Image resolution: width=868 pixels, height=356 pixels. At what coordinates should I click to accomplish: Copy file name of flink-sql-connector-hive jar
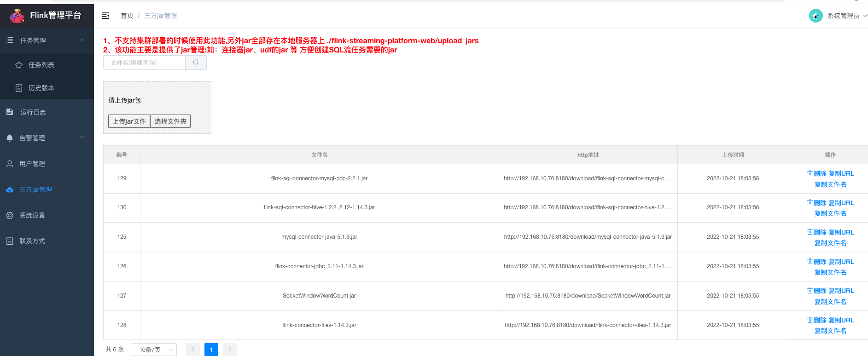pos(830,213)
